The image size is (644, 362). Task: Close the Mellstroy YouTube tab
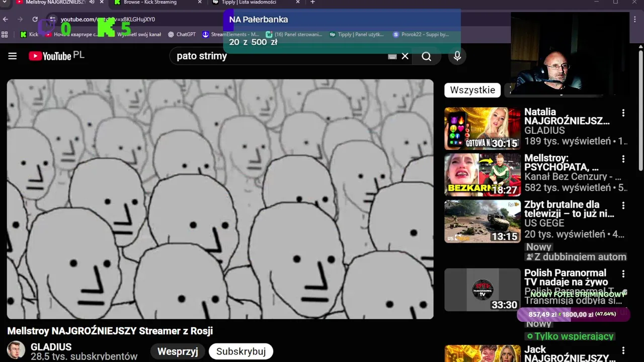[102, 3]
